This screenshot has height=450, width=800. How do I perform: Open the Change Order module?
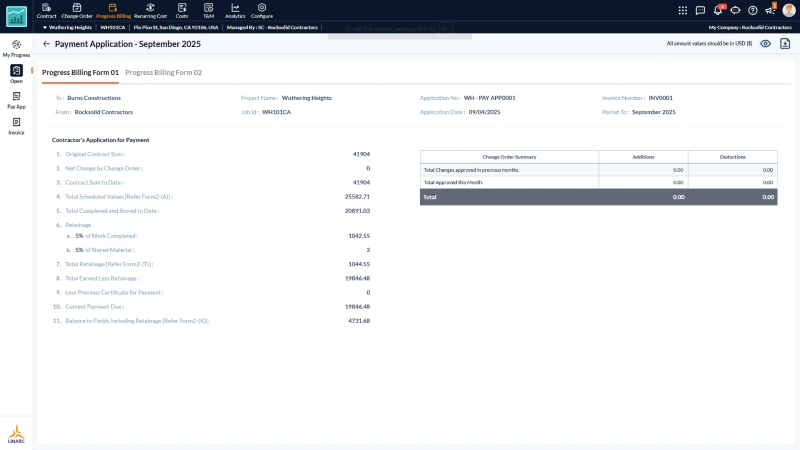point(77,11)
